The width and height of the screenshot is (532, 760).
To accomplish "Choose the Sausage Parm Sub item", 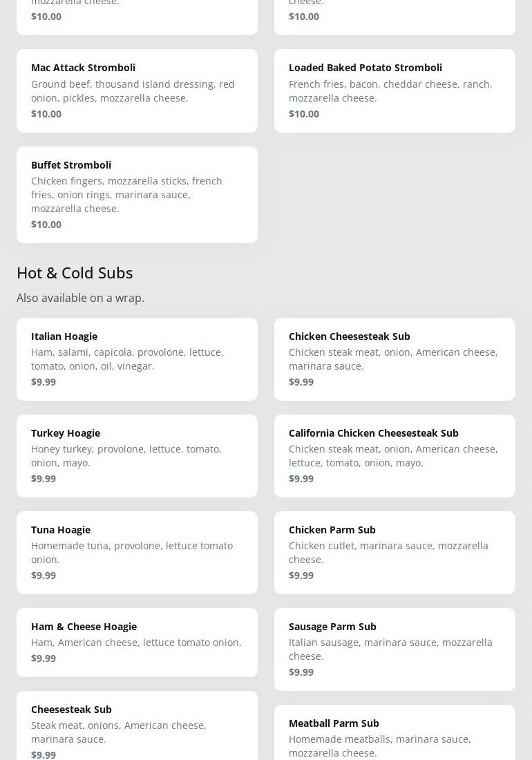I will tap(395, 649).
